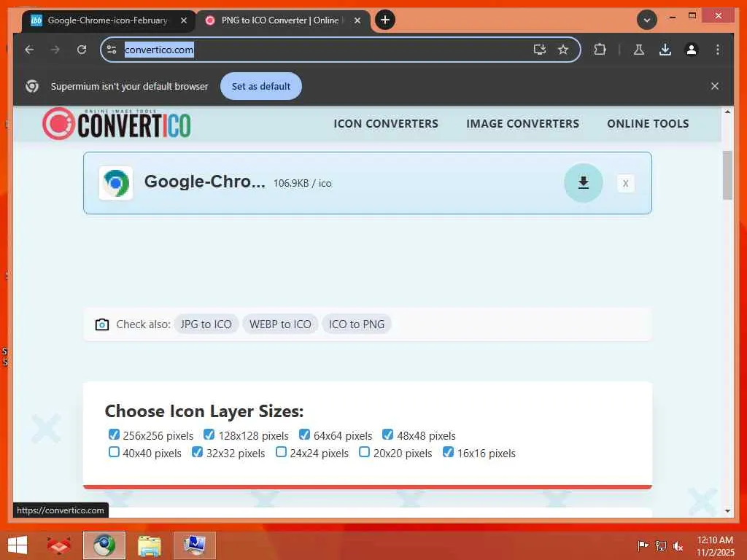Close the Google-Chrome-icon-February tab
This screenshot has width=747, height=560.
(x=183, y=20)
